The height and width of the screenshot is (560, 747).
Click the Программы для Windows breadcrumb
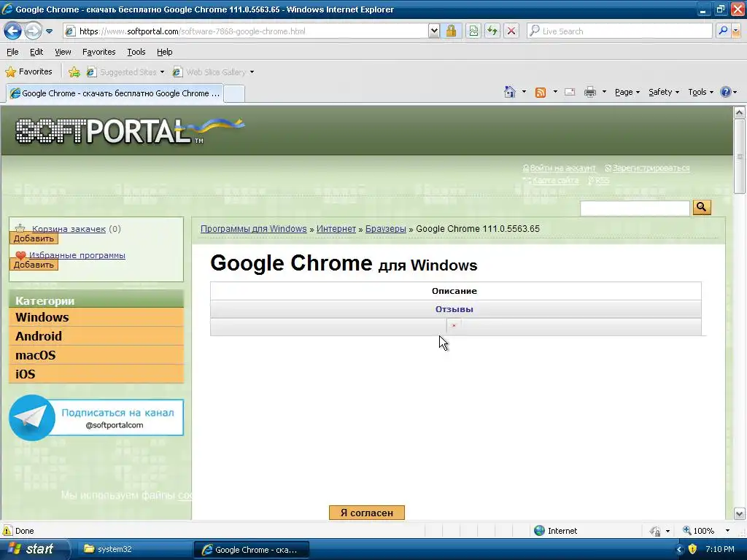pos(253,229)
